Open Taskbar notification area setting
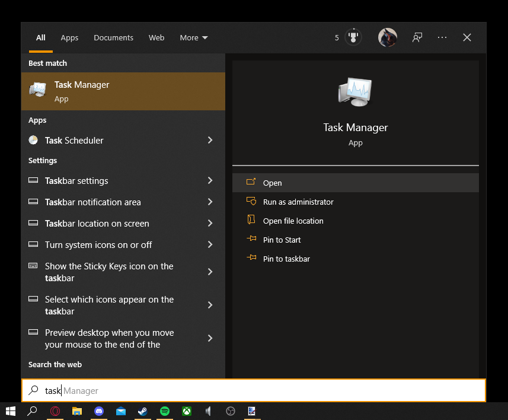The width and height of the screenshot is (508, 420). 123,202
